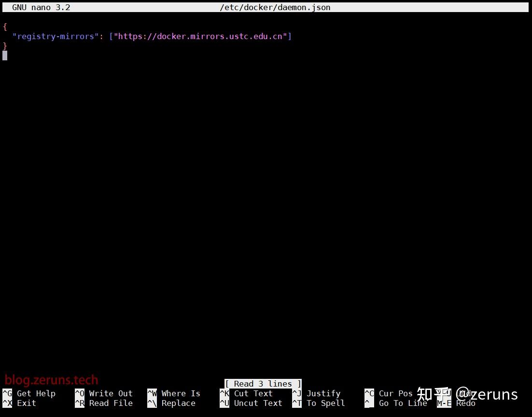Choose Read File command
Viewport: 532px width, 417px height.
point(111,403)
